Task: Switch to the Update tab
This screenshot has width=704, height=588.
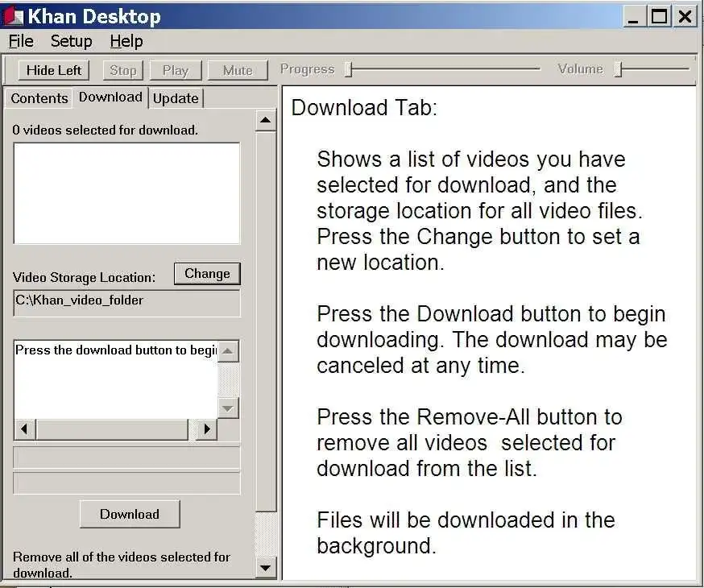Action: [x=176, y=98]
